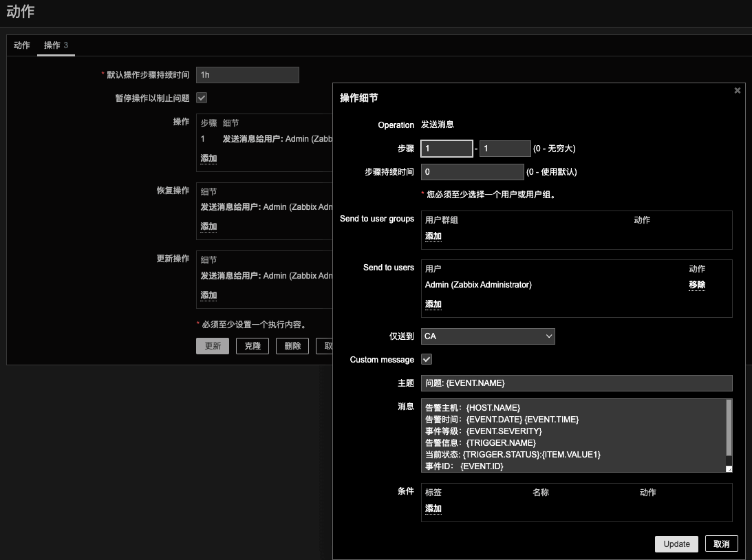Toggle the 暂停操作以制止问题 checkbox

tap(202, 98)
